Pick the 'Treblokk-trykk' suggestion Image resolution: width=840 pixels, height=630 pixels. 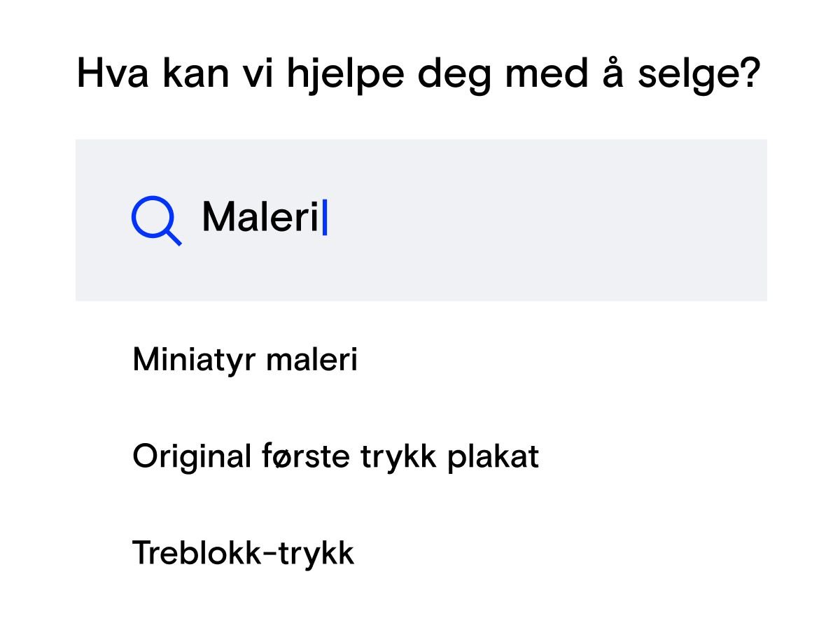tap(243, 553)
